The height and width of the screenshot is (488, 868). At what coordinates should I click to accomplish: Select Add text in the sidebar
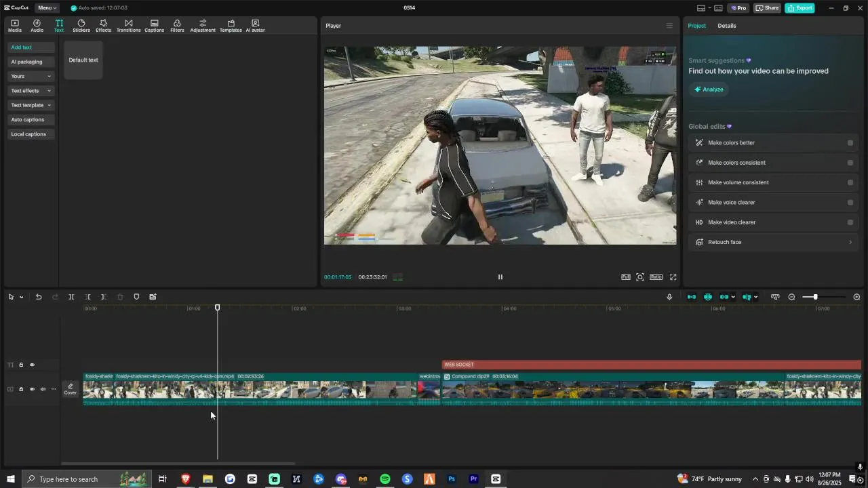[x=31, y=47]
